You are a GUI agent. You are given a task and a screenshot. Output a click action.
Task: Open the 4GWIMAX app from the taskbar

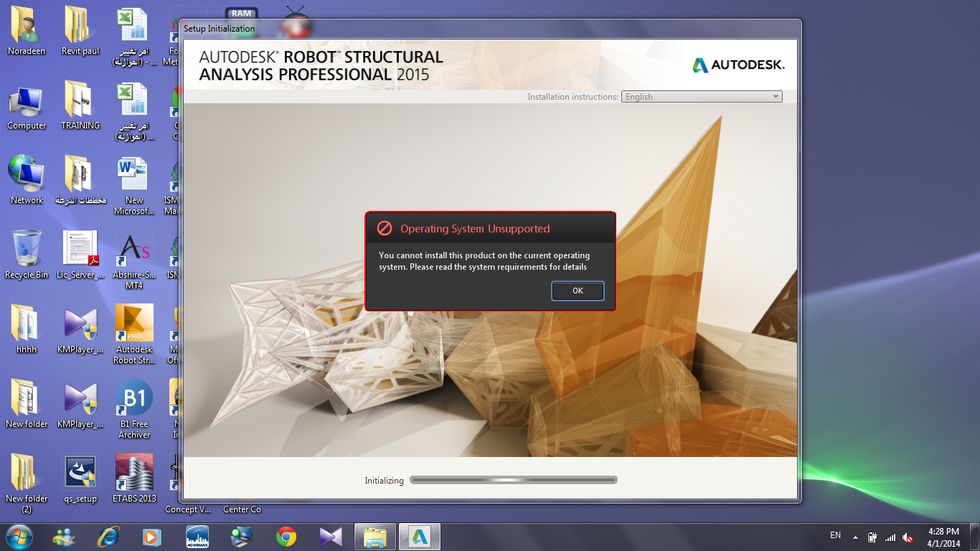(x=197, y=536)
